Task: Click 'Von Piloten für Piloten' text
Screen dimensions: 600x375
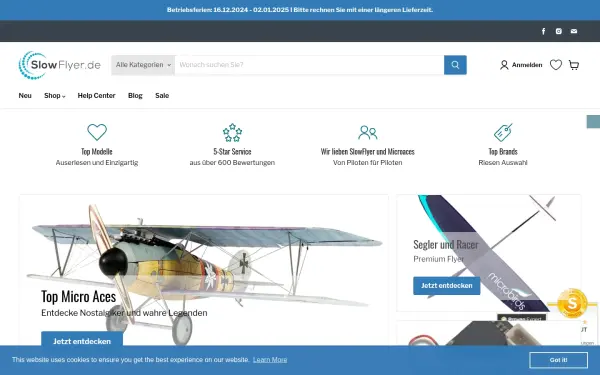Action: point(368,163)
